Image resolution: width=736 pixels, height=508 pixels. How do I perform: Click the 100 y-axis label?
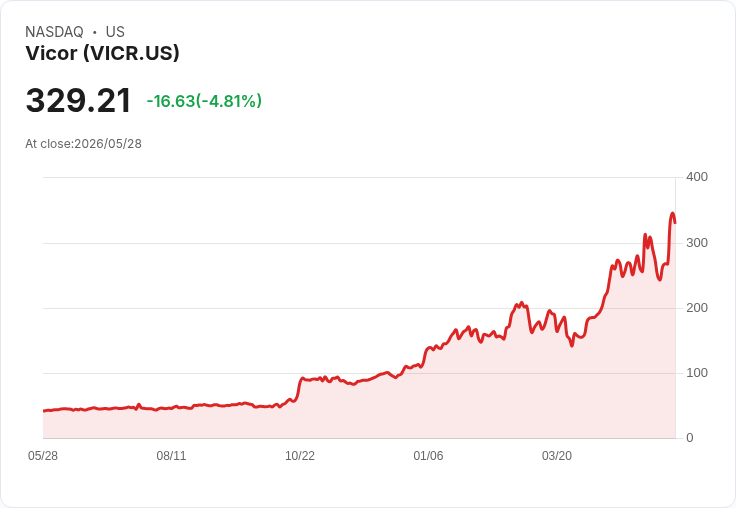point(697,373)
